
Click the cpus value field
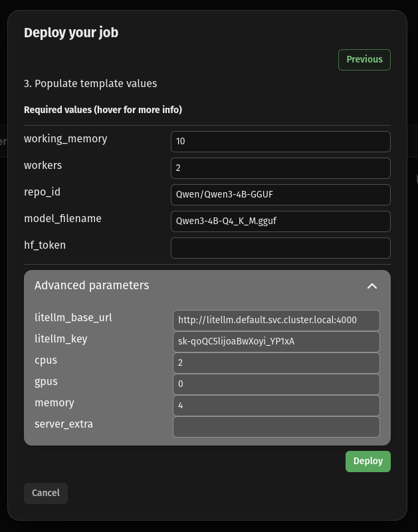pyautogui.click(x=276, y=362)
